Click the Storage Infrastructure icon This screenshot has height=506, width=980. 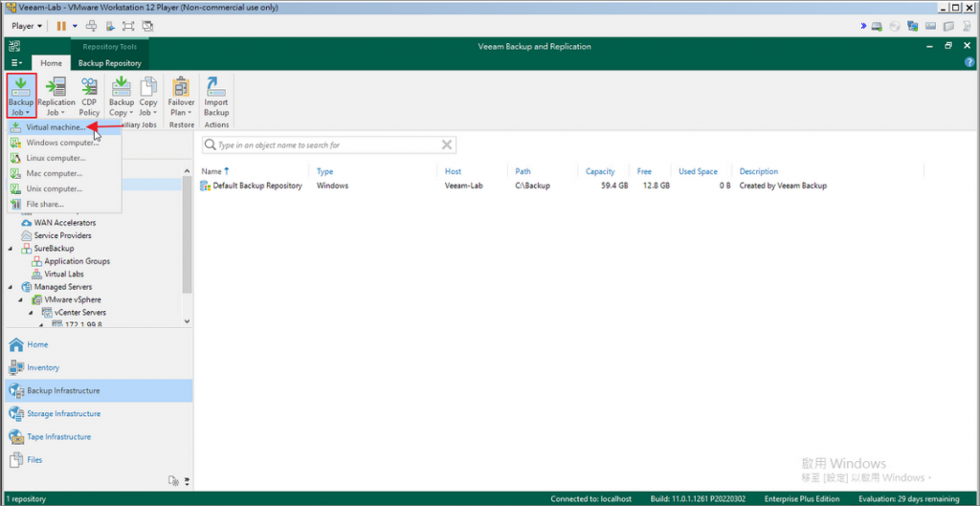(x=16, y=413)
